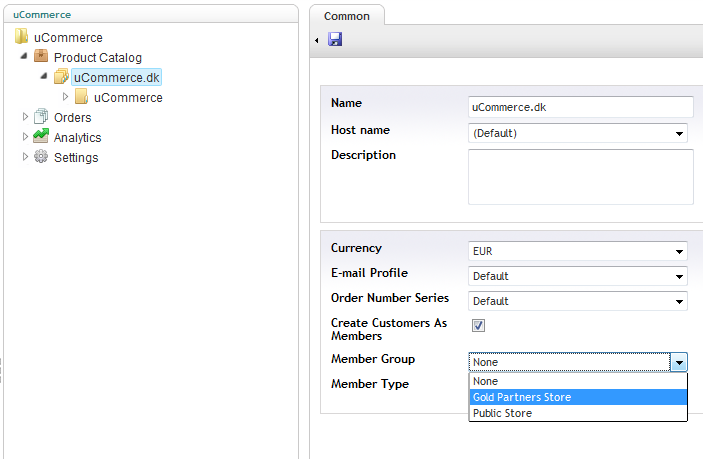Image resolution: width=703 pixels, height=459 pixels.
Task: Choose None in the Member Group list
Action: (x=578, y=381)
